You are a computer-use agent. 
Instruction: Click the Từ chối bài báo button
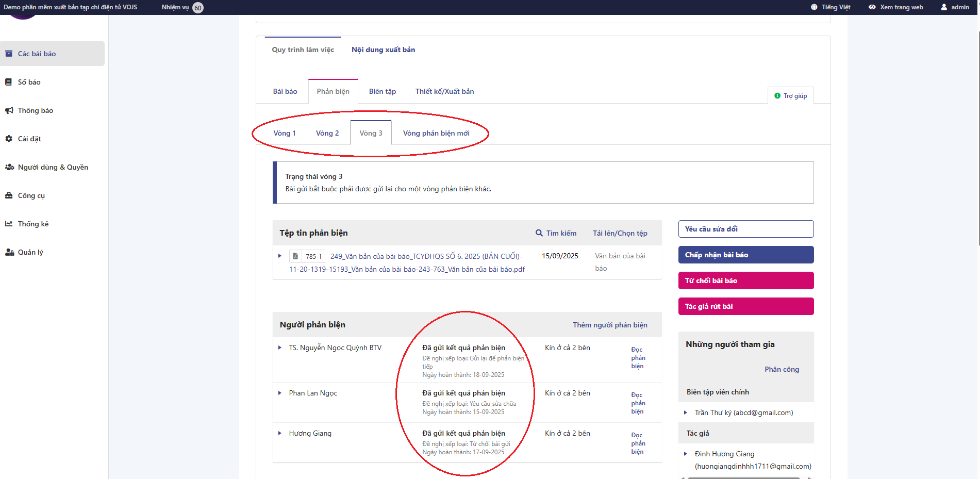pos(745,280)
